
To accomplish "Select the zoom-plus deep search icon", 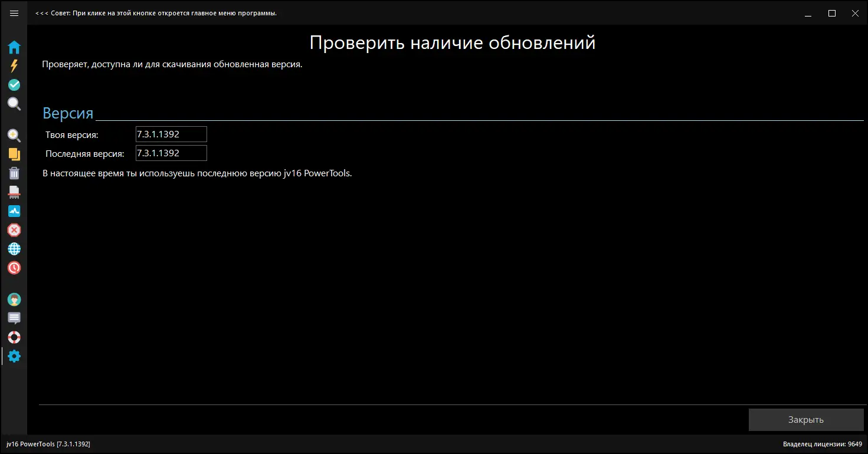I will (14, 135).
